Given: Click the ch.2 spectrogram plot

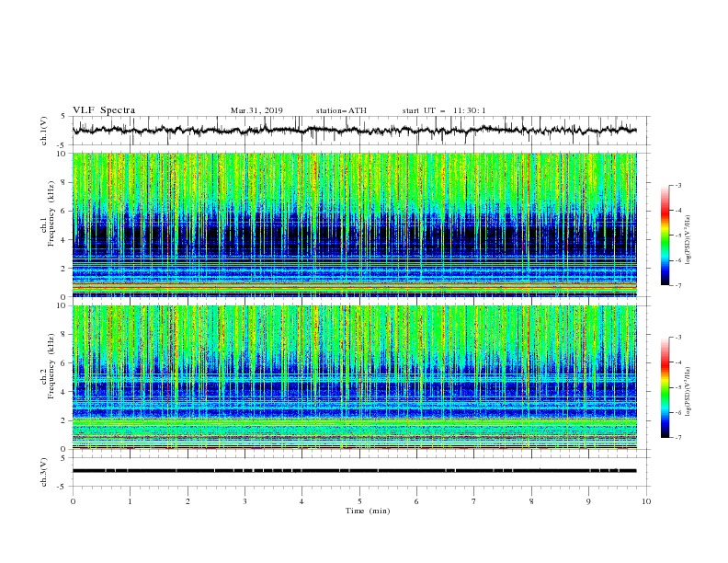Looking at the screenshot, I should coord(355,377).
